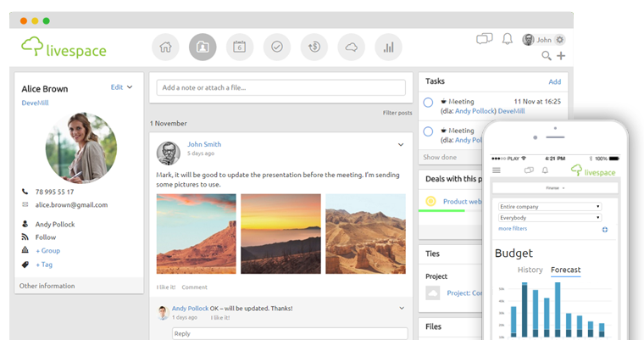Click the RSS Follow icon
The image size is (644, 340).
click(25, 237)
